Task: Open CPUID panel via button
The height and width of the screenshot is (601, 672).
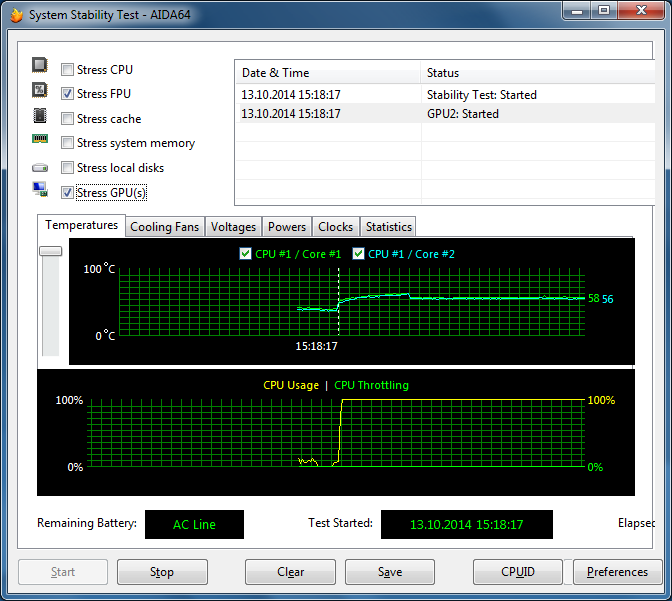Action: pyautogui.click(x=518, y=572)
